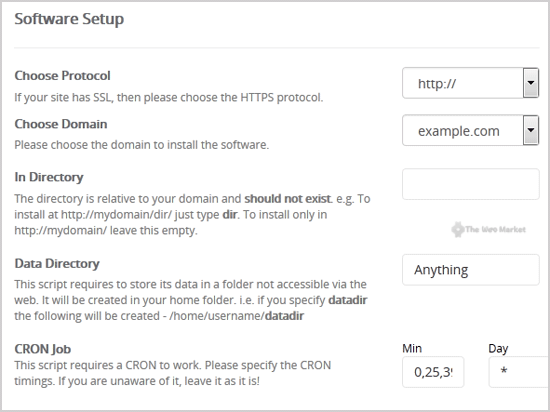This screenshot has width=550, height=412.
Task: Expand the Choose Domain dropdown arrow
Action: pos(531,130)
